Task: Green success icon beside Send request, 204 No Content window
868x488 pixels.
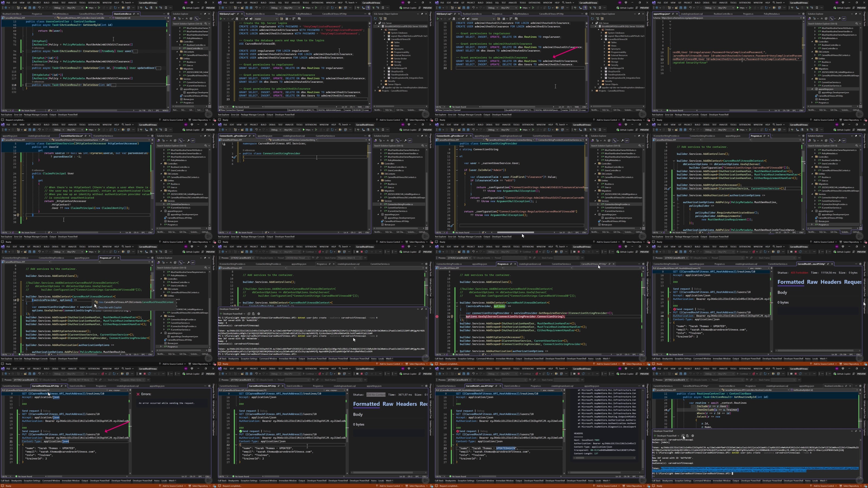Action: click(x=241, y=431)
